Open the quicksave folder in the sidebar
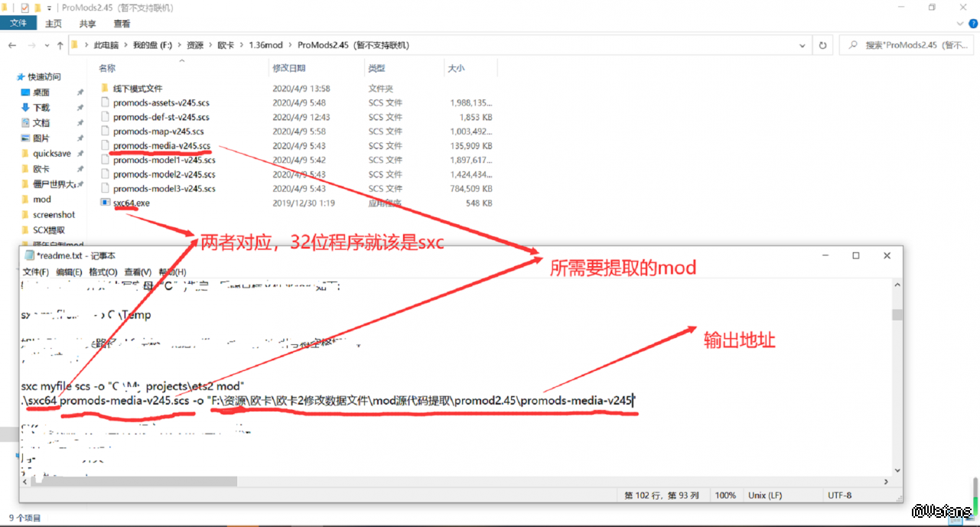 click(51, 153)
